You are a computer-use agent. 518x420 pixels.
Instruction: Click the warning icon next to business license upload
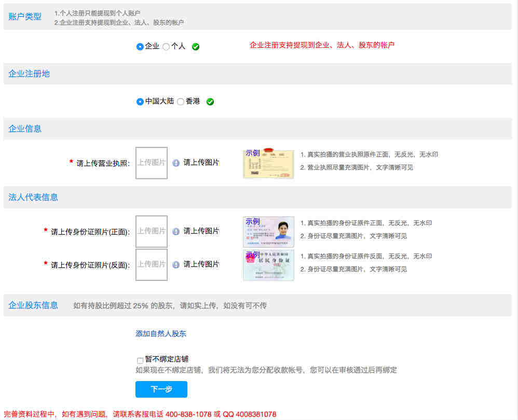tap(176, 163)
